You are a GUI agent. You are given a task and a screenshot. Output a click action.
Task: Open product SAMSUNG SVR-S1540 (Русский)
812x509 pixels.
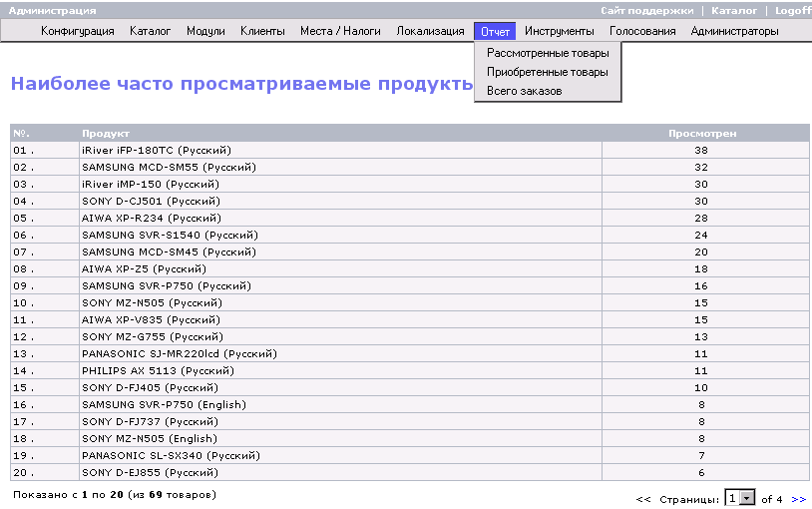(x=170, y=235)
